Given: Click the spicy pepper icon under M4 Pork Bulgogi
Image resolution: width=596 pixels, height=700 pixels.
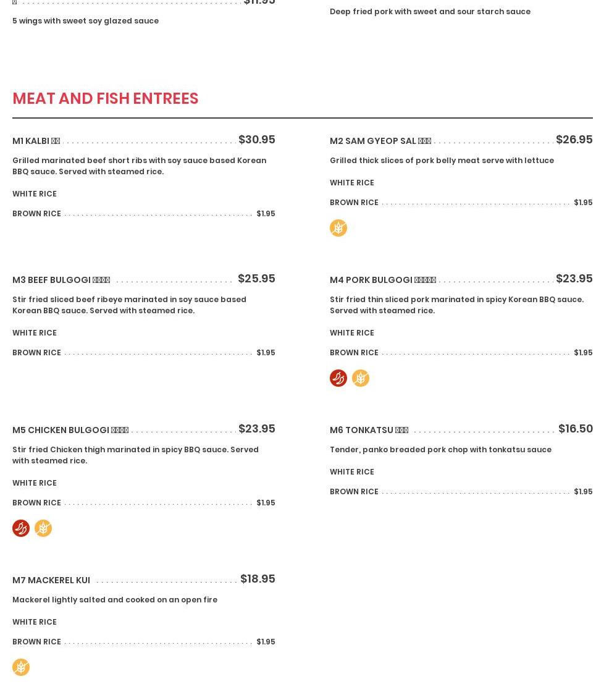Looking at the screenshot, I should [338, 378].
